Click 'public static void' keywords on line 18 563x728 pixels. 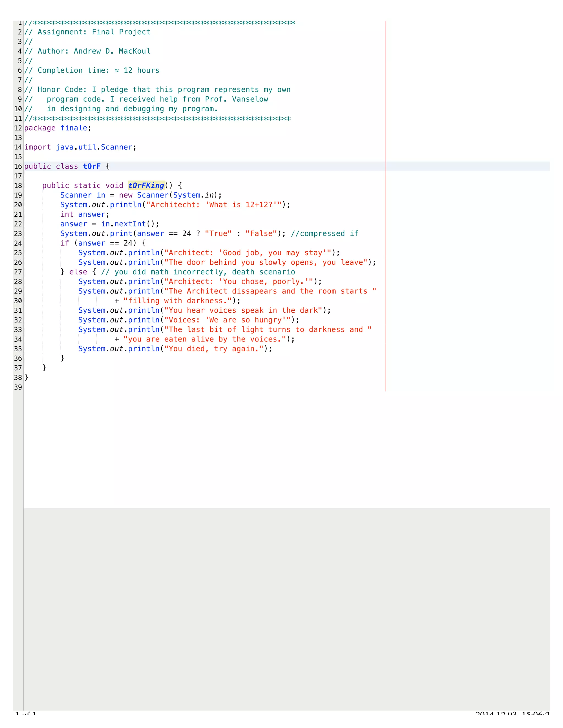83,186
